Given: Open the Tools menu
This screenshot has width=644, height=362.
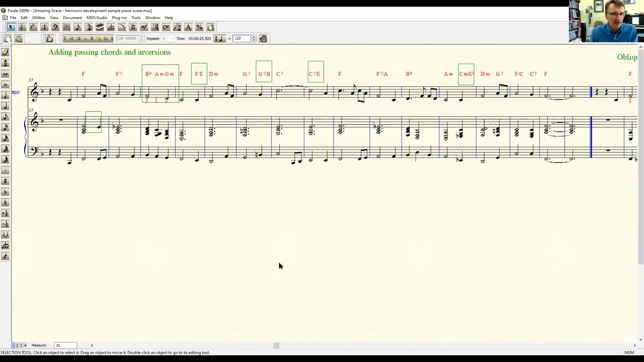Looking at the screenshot, I should [x=136, y=18].
